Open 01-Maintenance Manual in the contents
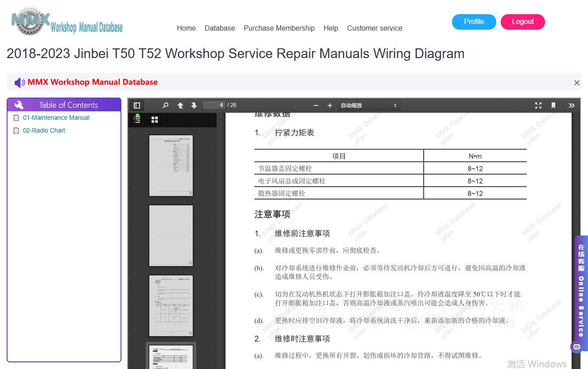The image size is (588, 369). (x=56, y=118)
